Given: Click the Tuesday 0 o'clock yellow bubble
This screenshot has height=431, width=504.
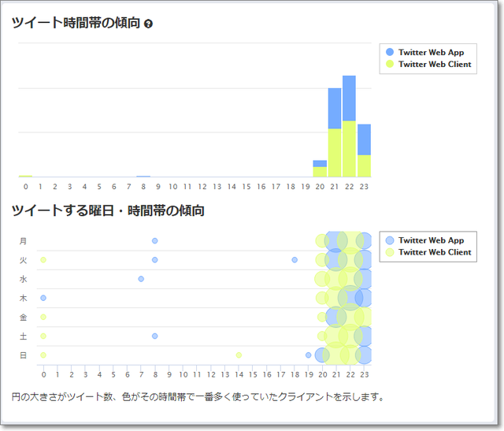Looking at the screenshot, I should pyautogui.click(x=43, y=259).
